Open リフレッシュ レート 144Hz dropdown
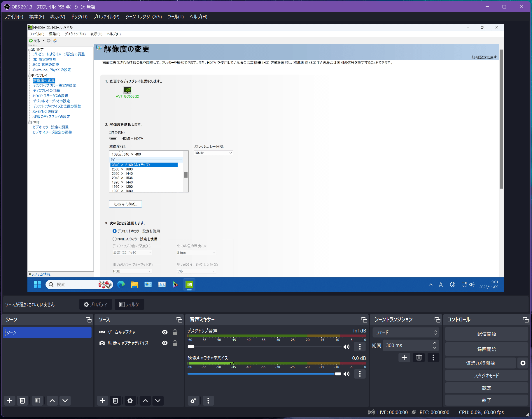532x419 pixels. click(x=213, y=153)
